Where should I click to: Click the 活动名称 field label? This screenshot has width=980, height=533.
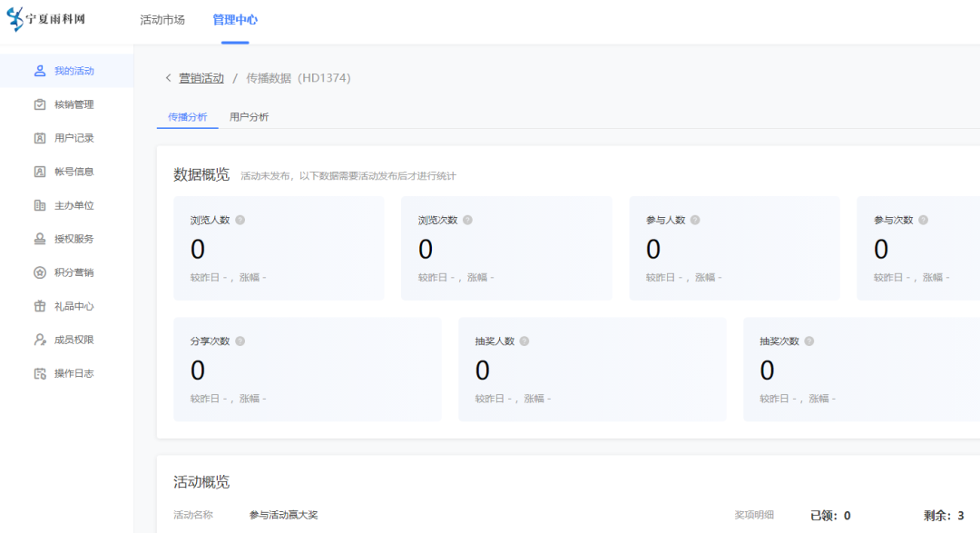[193, 515]
